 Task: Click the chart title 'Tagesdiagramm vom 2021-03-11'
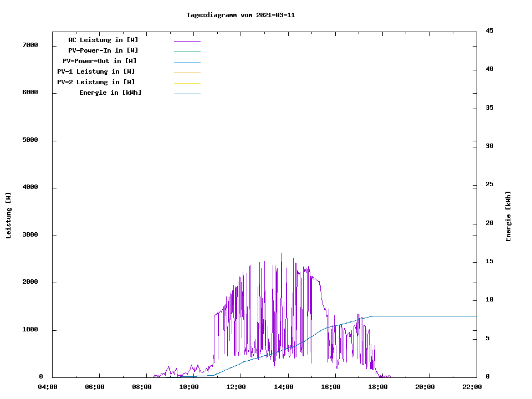coord(241,15)
